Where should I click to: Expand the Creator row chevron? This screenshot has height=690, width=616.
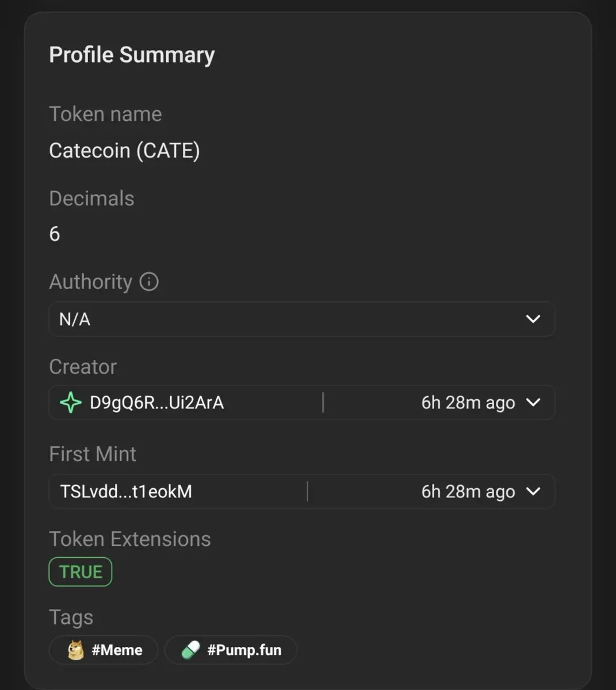(533, 402)
